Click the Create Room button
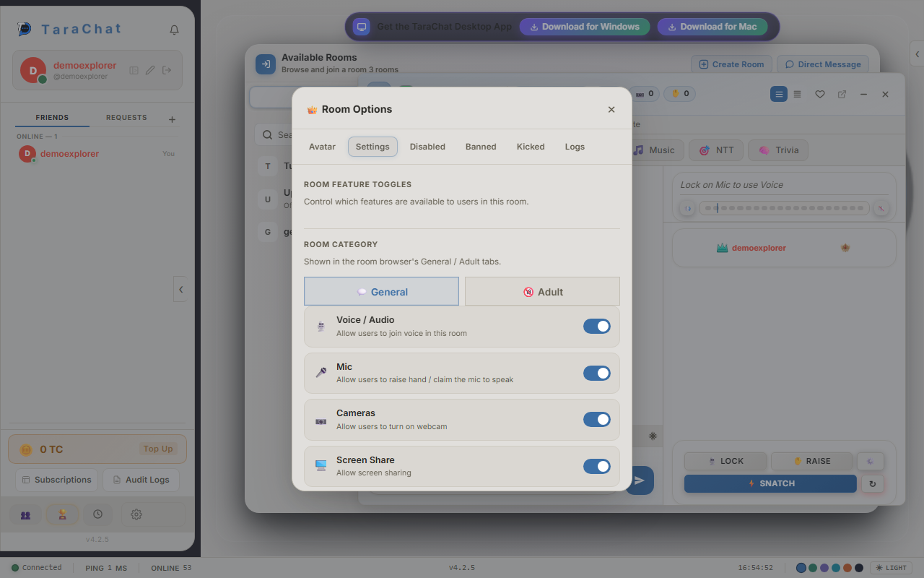This screenshot has width=924, height=578. 731,64
